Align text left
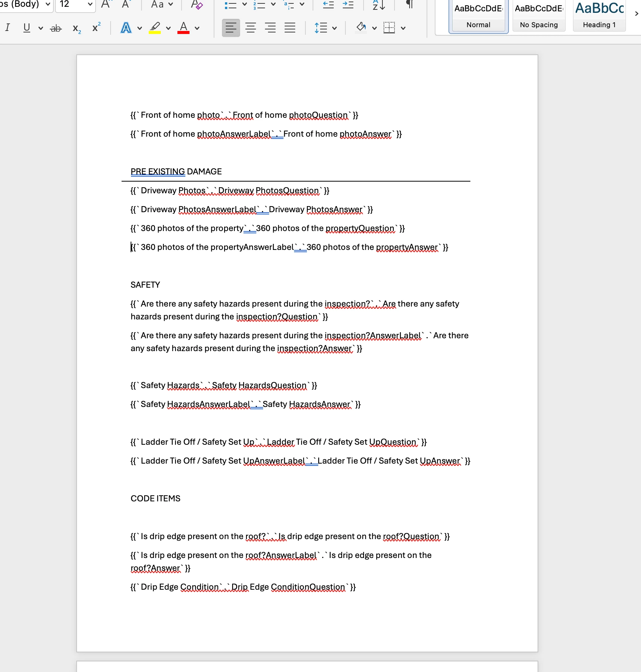 point(231,28)
